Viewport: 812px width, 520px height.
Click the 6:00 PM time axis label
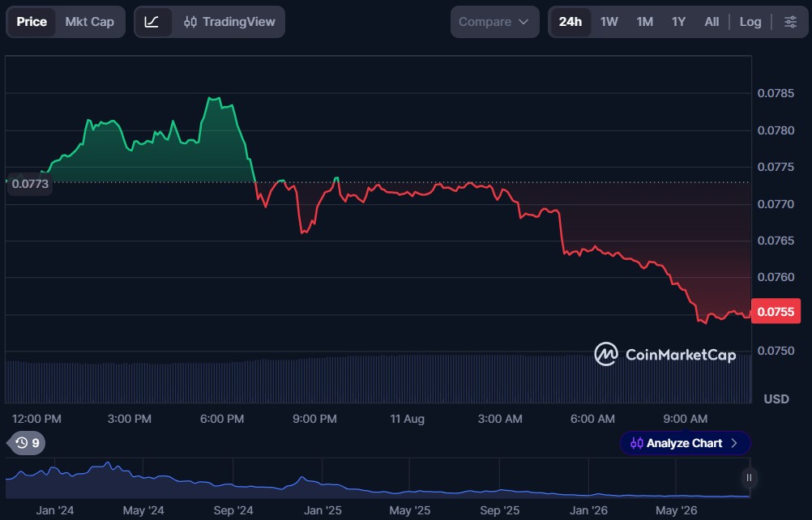[222, 419]
